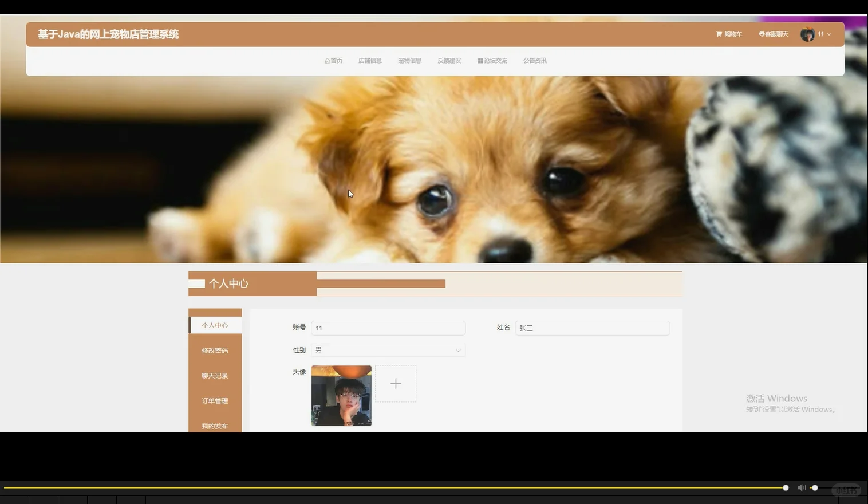868x504 pixels.
Task: Expand the user menu arrow next to 11
Action: pyautogui.click(x=829, y=34)
